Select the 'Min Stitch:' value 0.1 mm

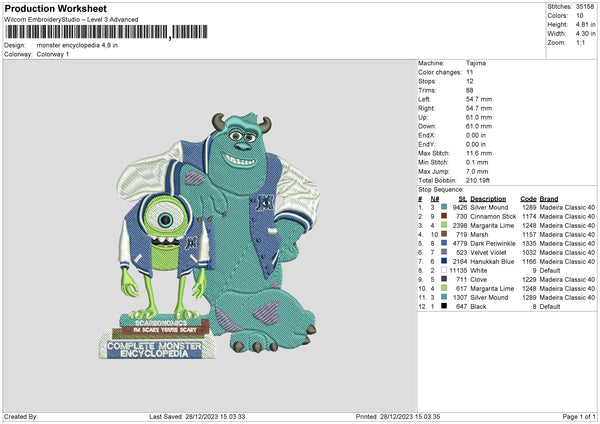(477, 162)
